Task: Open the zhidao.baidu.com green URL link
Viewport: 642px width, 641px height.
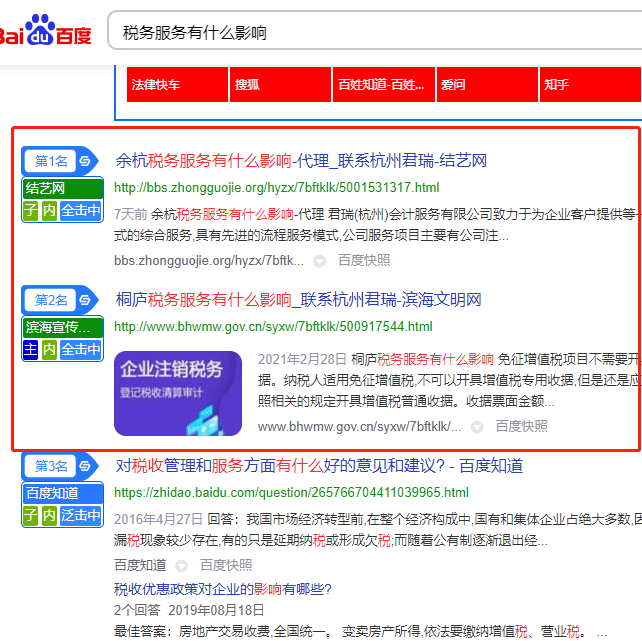Action: 291,492
